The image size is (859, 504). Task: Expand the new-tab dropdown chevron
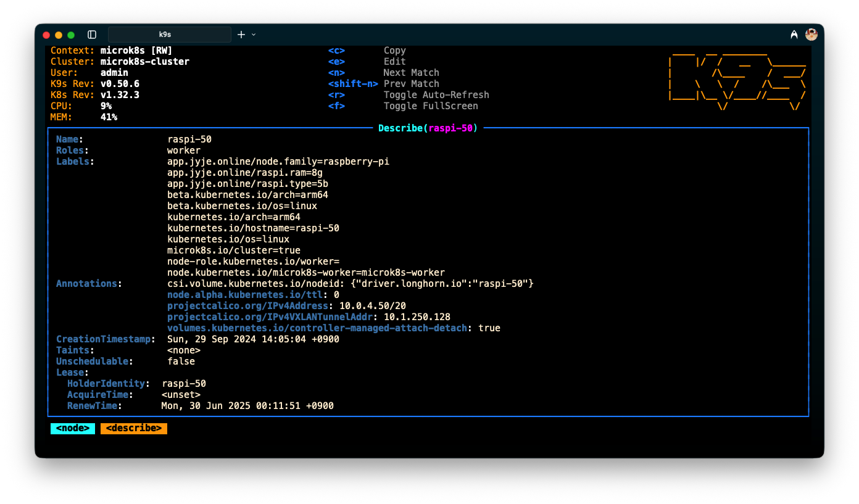(x=254, y=35)
